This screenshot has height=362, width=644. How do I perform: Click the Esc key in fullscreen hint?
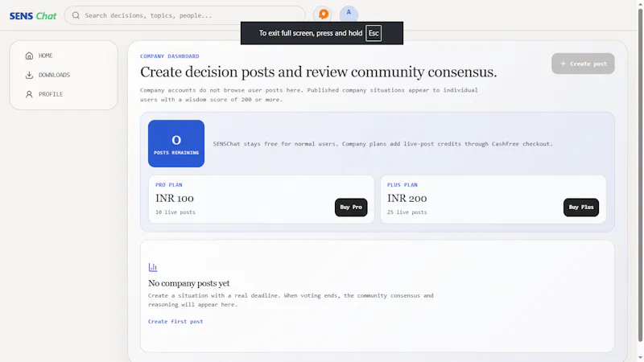pos(374,33)
